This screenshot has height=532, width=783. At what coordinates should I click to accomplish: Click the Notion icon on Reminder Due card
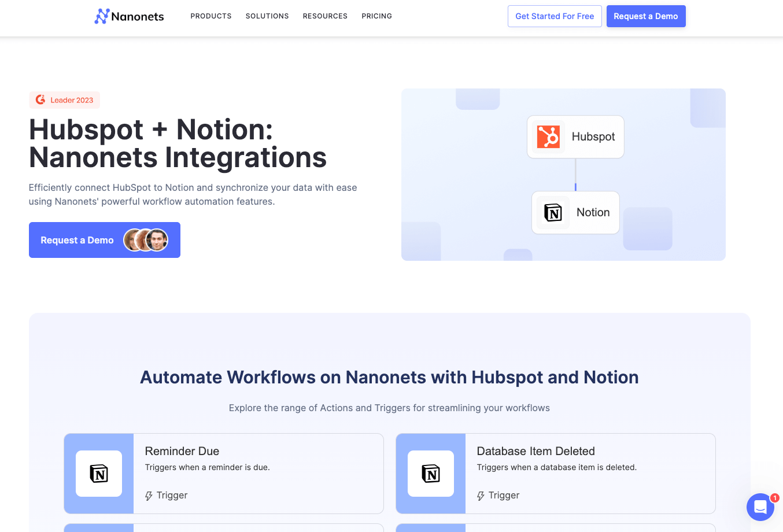pyautogui.click(x=99, y=474)
